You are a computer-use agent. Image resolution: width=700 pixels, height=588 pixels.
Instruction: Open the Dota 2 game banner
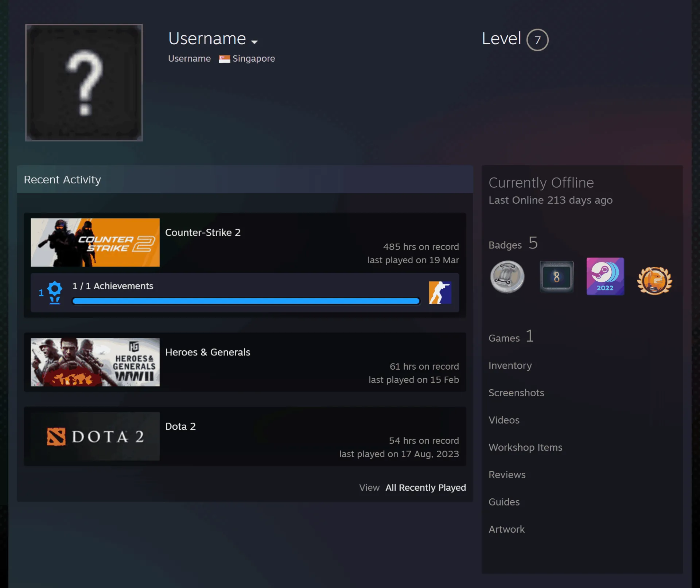[95, 436]
